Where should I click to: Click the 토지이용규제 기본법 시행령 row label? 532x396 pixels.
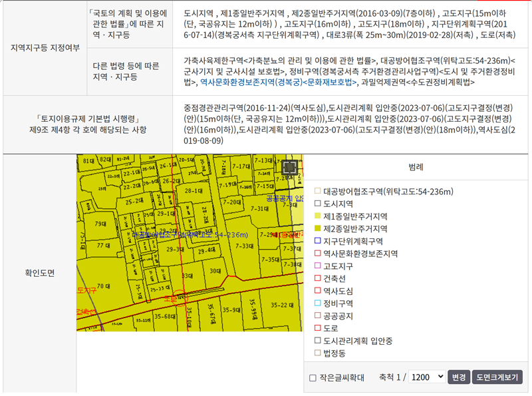click(x=88, y=124)
